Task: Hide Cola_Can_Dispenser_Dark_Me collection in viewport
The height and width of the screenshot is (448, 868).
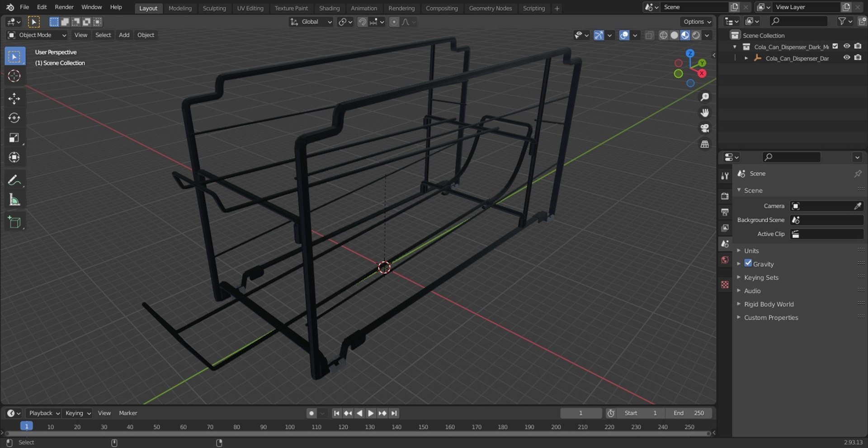Action: point(847,46)
